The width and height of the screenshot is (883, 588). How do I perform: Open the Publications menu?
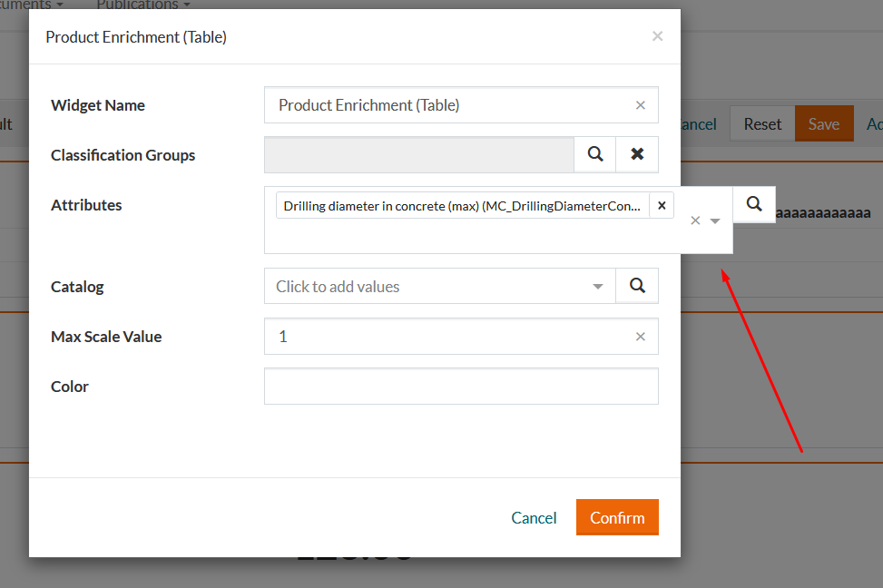point(142,5)
